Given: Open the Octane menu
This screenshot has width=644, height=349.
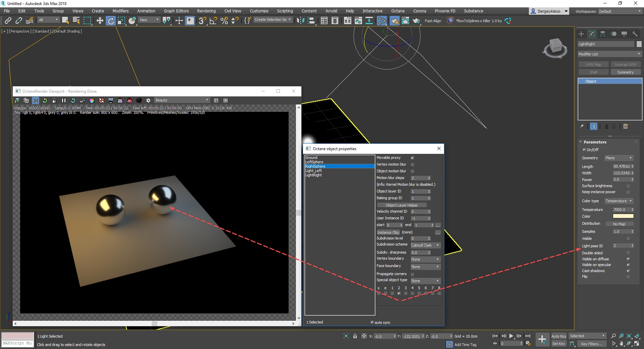Looking at the screenshot, I should click(x=398, y=11).
